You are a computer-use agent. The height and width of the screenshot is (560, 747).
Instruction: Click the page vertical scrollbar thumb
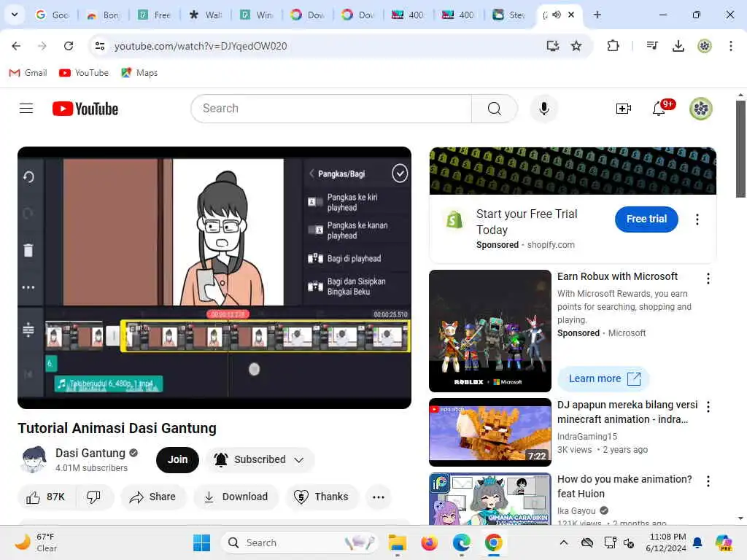click(x=740, y=149)
